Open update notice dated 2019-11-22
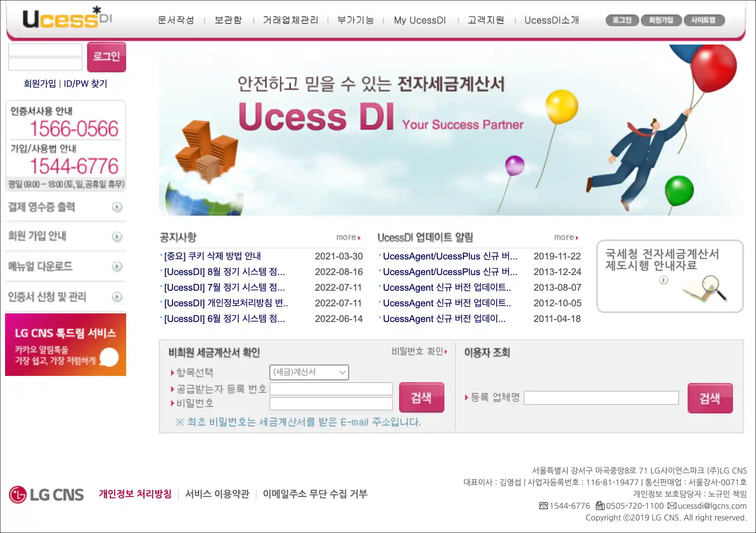The height and width of the screenshot is (533, 756). (450, 256)
